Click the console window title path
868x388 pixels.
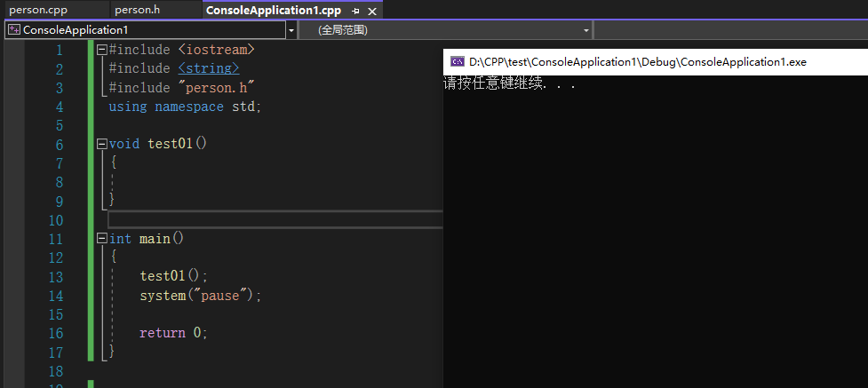638,62
